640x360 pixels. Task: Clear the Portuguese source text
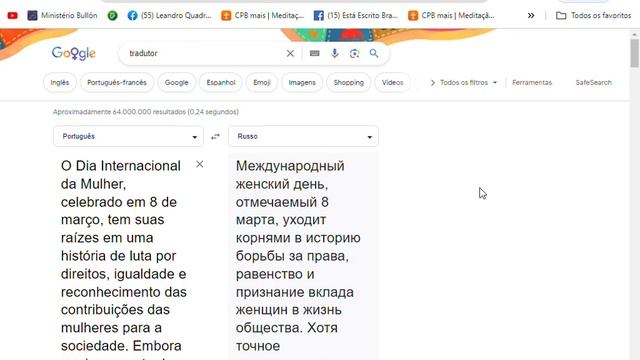(200, 164)
